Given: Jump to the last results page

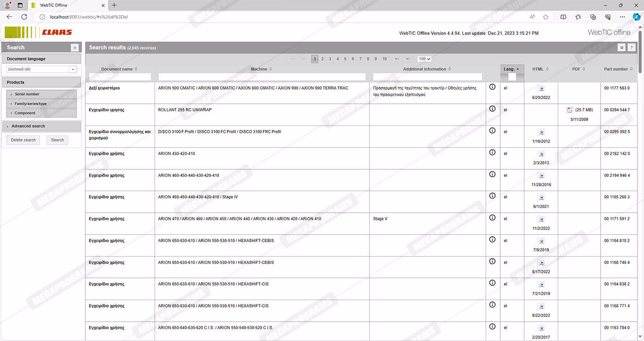Looking at the screenshot, I should (x=408, y=59).
